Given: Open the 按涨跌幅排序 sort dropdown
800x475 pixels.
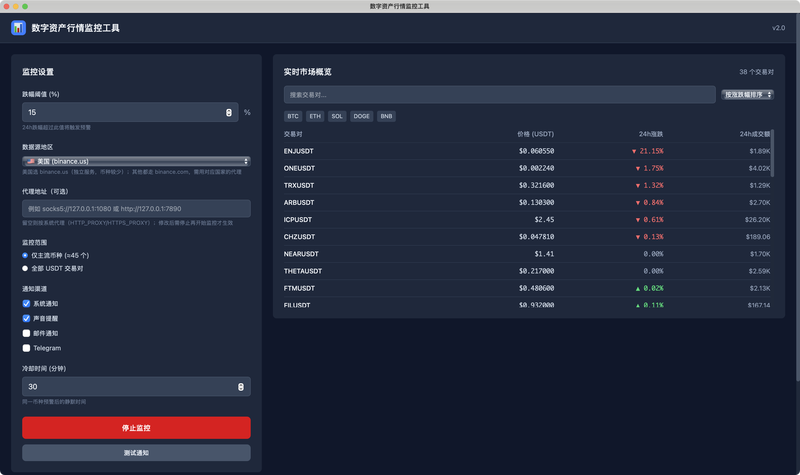Looking at the screenshot, I should [x=747, y=95].
